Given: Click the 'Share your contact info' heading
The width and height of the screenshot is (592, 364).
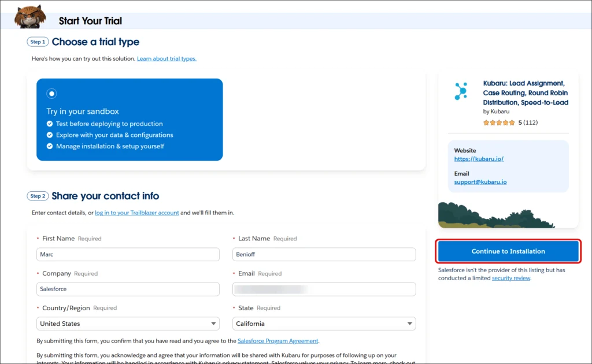Looking at the screenshot, I should 105,196.
